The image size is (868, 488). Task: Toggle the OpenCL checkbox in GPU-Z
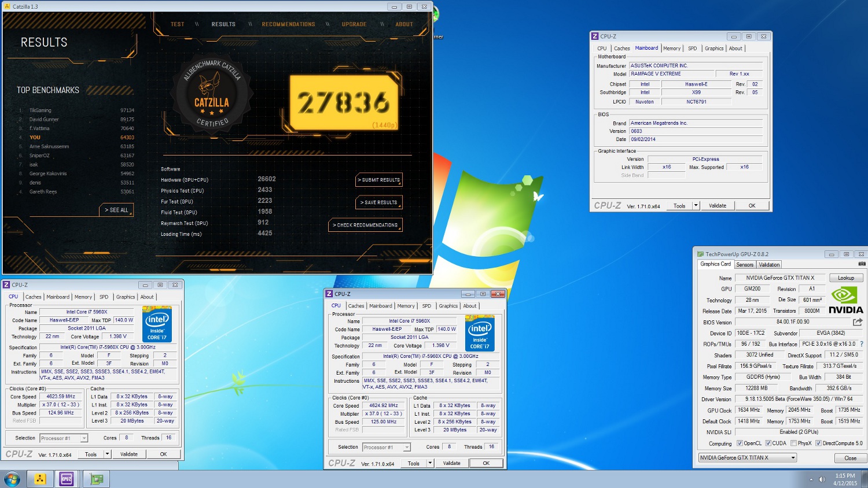740,443
